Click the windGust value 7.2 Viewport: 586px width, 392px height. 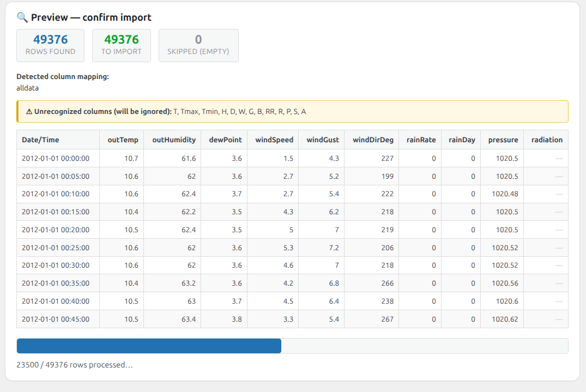334,248
